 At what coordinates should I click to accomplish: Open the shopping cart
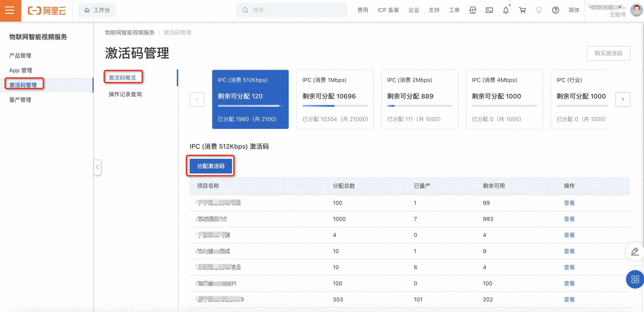pyautogui.click(x=522, y=10)
